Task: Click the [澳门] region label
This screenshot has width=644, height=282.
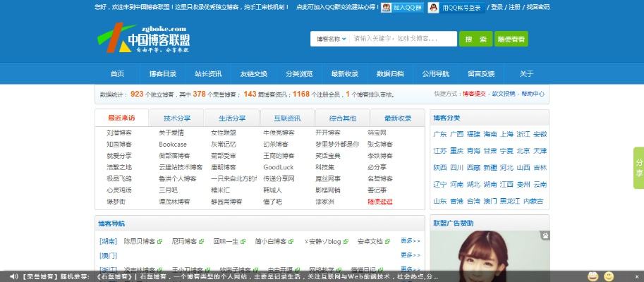Action: click(108, 256)
